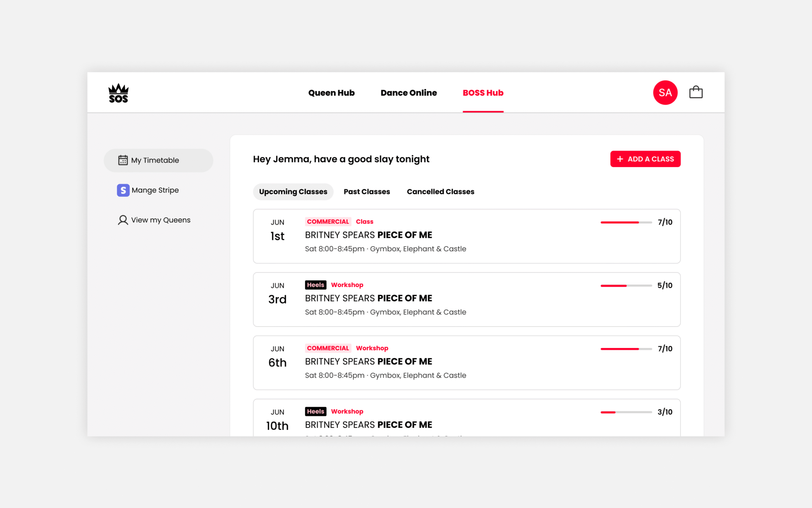Image resolution: width=812 pixels, height=508 pixels.
Task: Switch to the Past Classes tab
Action: 367,192
